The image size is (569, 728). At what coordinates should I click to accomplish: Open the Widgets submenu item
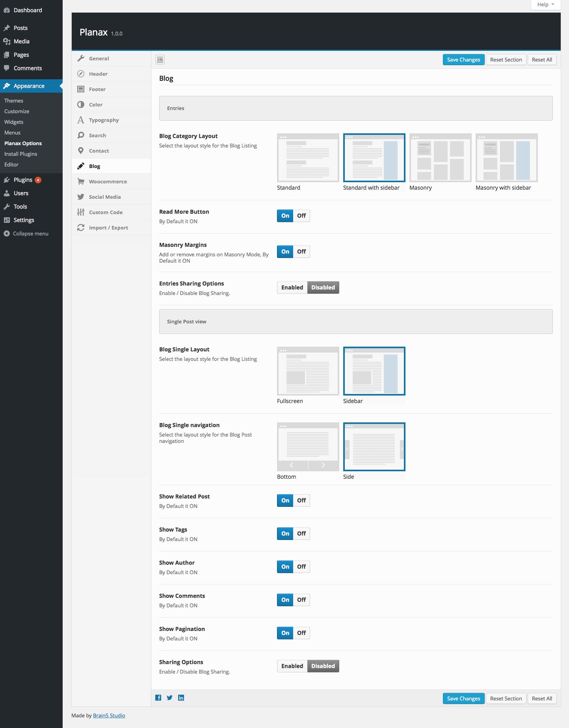(14, 122)
